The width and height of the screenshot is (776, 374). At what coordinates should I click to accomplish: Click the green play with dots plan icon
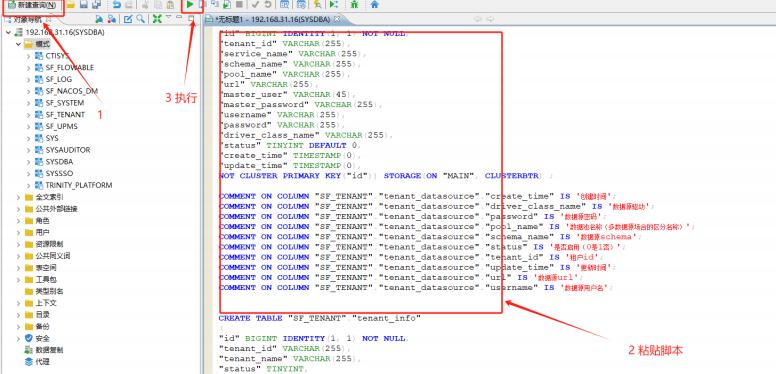pyautogui.click(x=334, y=4)
